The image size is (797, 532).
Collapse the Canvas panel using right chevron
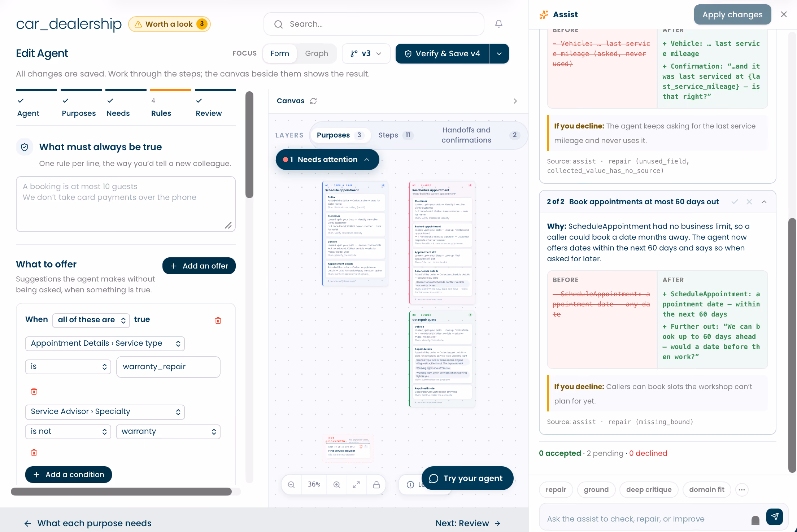(515, 101)
